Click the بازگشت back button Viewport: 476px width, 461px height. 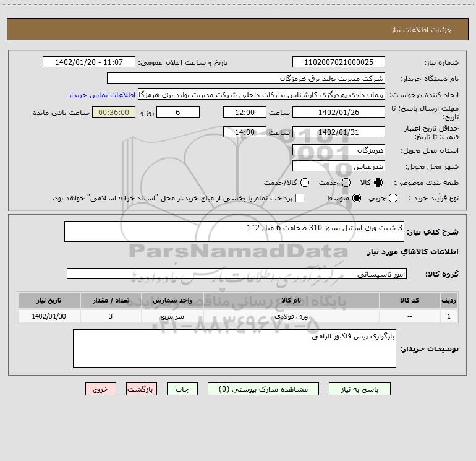(x=142, y=389)
